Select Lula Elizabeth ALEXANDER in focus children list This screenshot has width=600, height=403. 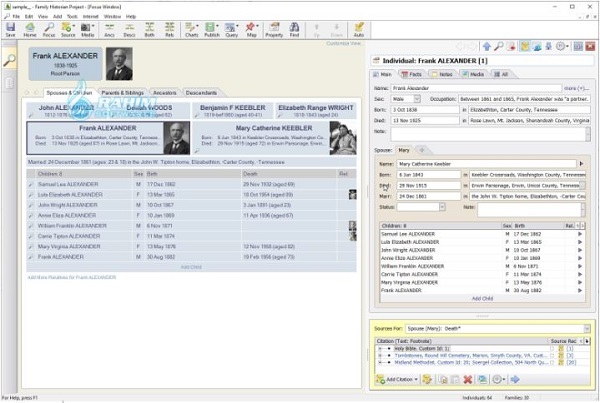191,194
